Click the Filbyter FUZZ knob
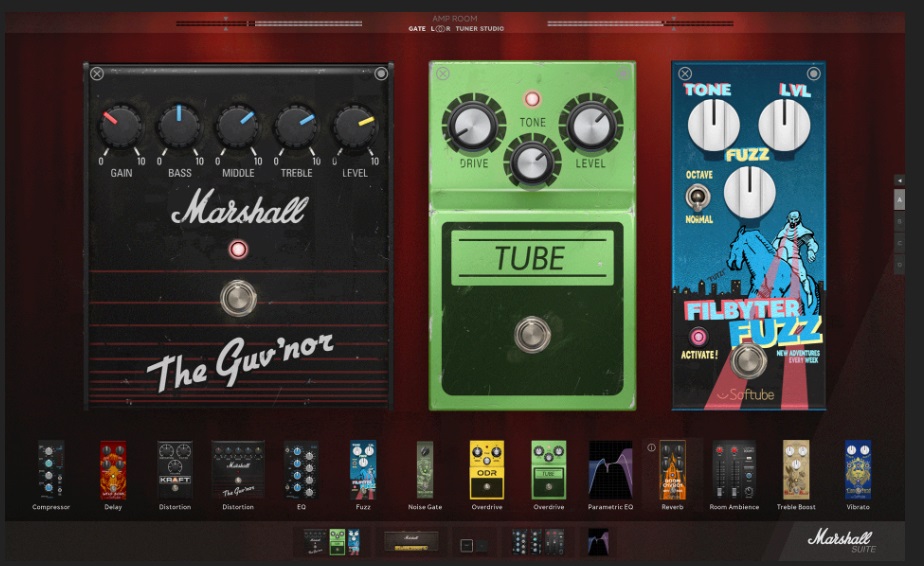Screen dimensions: 924x566 pyautogui.click(x=749, y=193)
